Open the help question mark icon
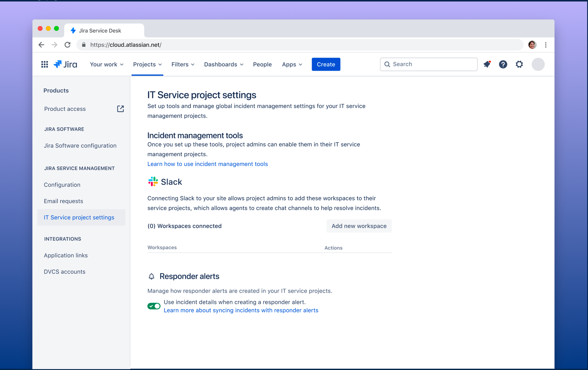This screenshot has height=370, width=588. click(x=503, y=64)
